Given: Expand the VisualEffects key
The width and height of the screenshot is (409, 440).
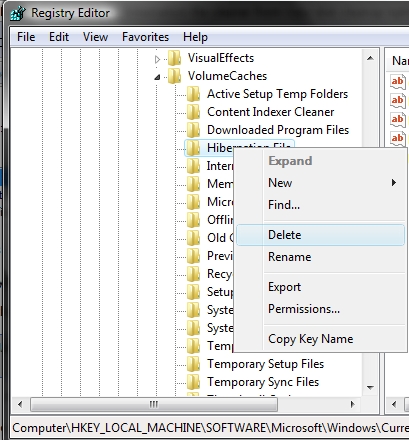Looking at the screenshot, I should pos(157,59).
